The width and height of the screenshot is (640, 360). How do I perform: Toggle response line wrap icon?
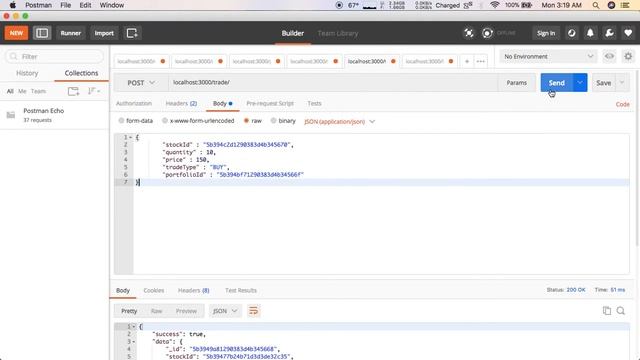253,311
